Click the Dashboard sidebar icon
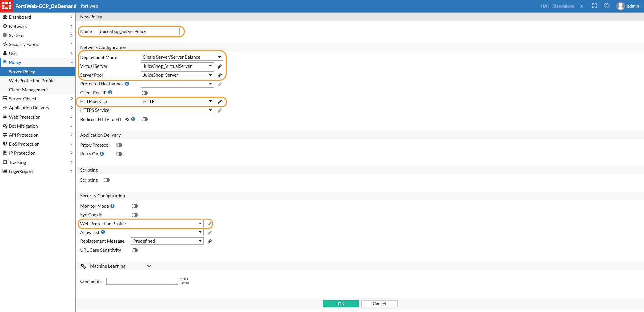Image resolution: width=644 pixels, height=312 pixels. click(5, 17)
